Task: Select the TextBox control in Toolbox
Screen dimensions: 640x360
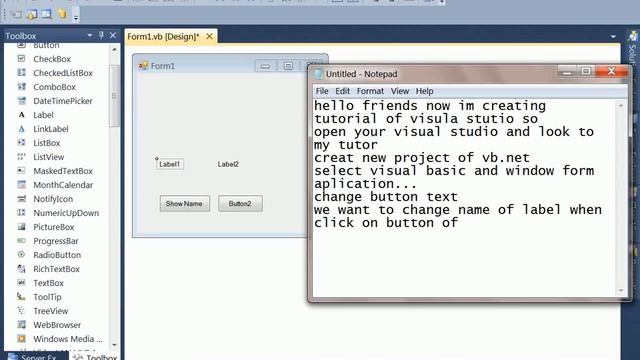Action: 48,283
